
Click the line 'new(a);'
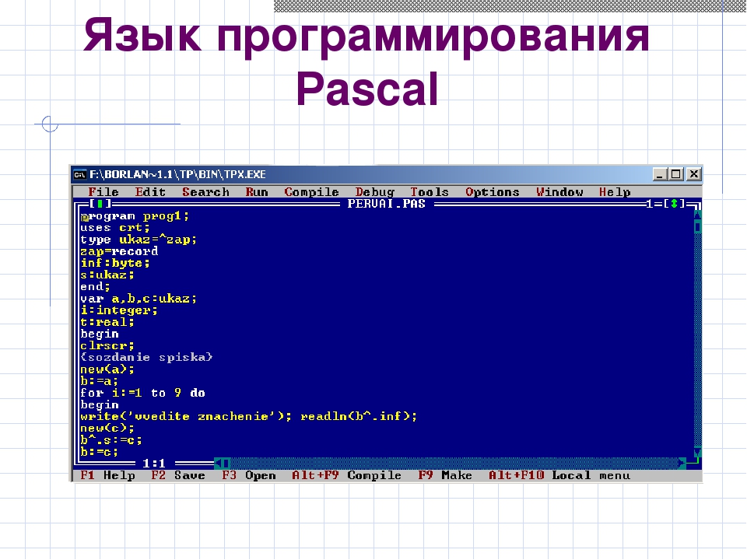click(x=107, y=369)
